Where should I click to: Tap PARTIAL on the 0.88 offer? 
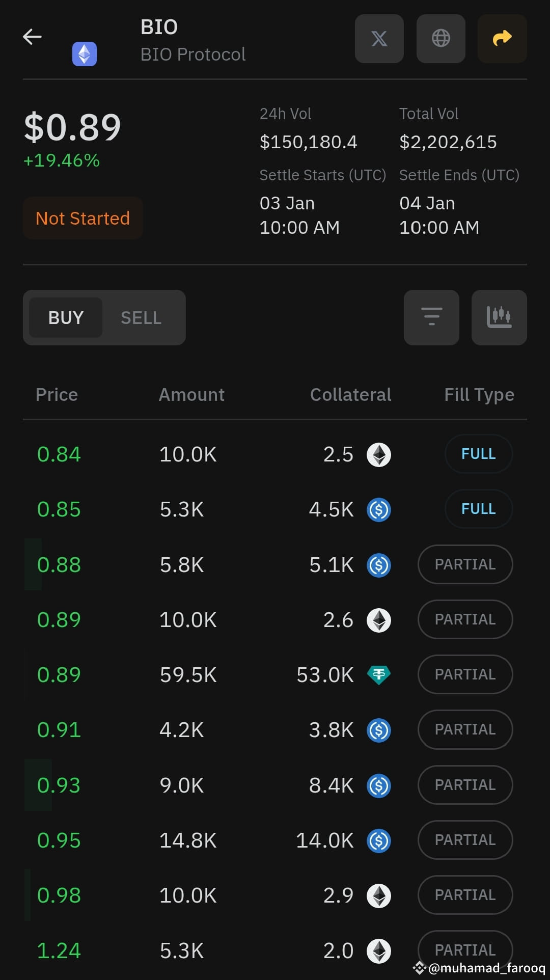pyautogui.click(x=465, y=564)
